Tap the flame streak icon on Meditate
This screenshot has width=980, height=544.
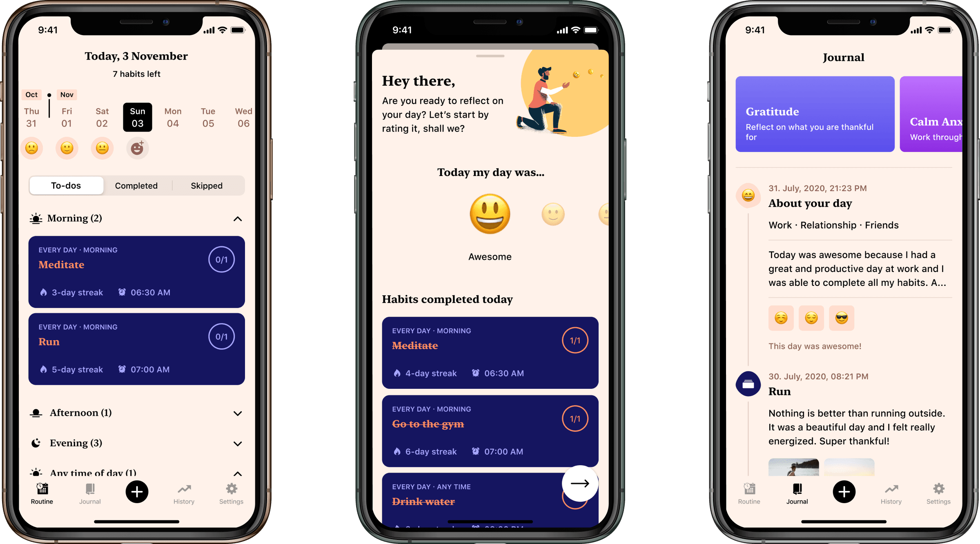click(43, 292)
